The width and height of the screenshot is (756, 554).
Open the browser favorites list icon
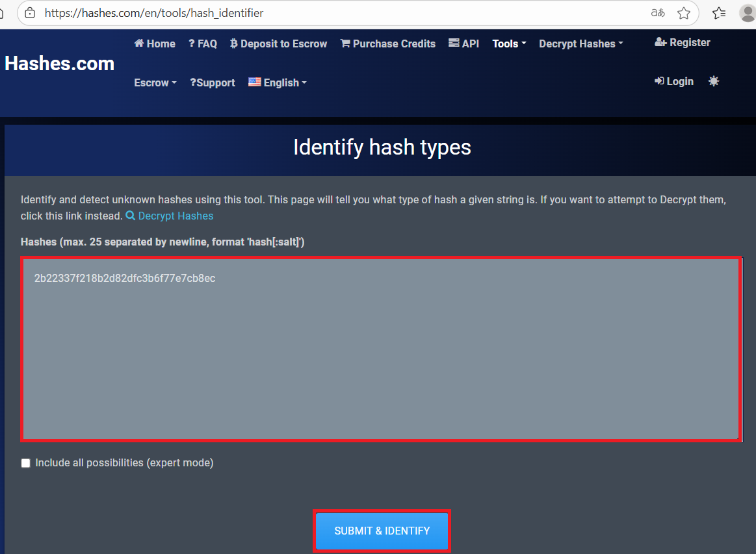(x=718, y=13)
